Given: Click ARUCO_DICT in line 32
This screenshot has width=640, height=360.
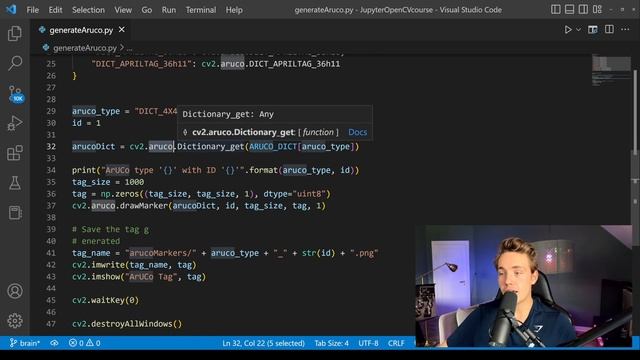Looking at the screenshot, I should pos(273,147).
